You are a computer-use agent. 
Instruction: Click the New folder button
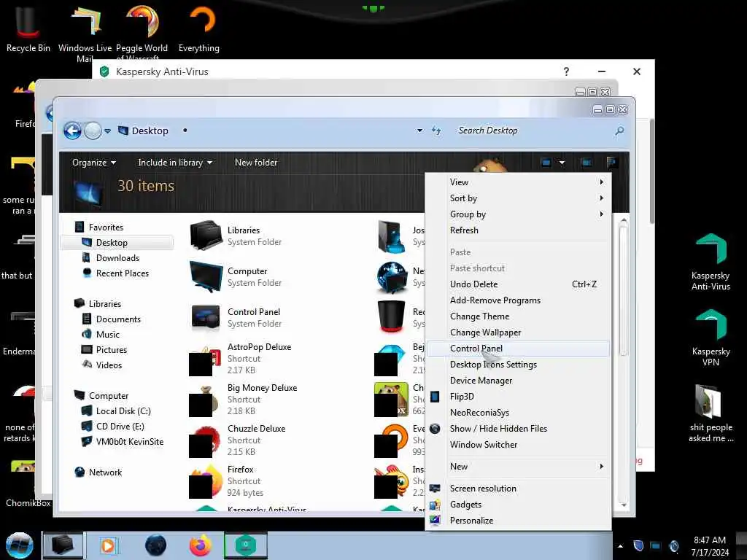pos(256,163)
